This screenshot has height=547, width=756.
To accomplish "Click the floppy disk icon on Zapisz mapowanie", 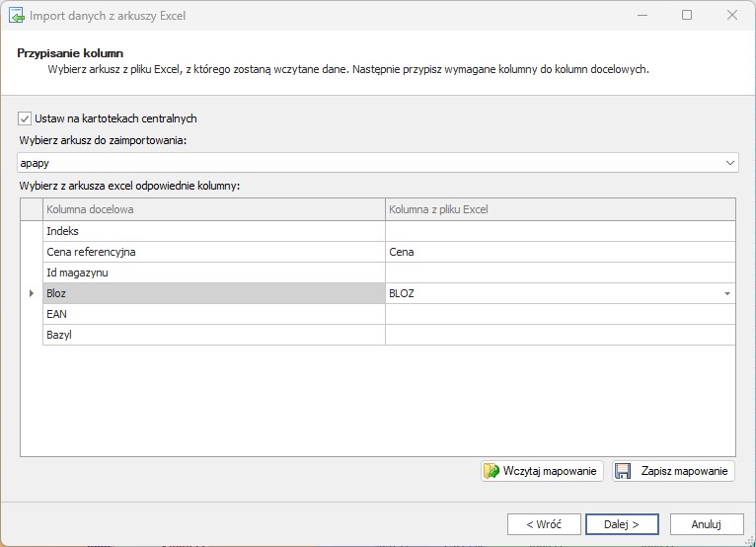I will click(624, 472).
